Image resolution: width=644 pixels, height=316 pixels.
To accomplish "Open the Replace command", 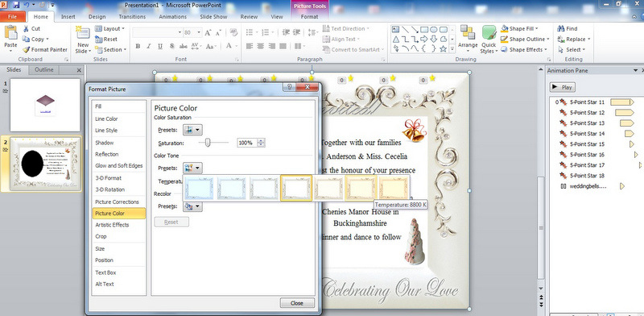I will pyautogui.click(x=574, y=39).
